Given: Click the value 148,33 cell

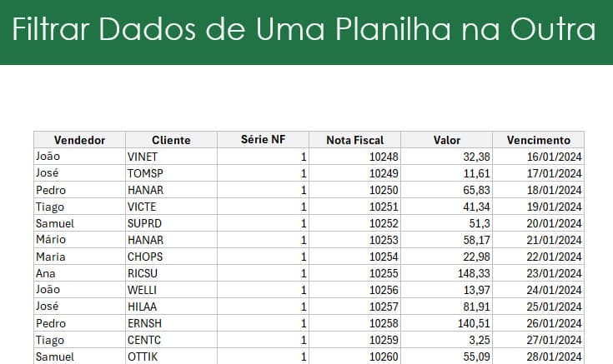Looking at the screenshot, I should (447, 273).
